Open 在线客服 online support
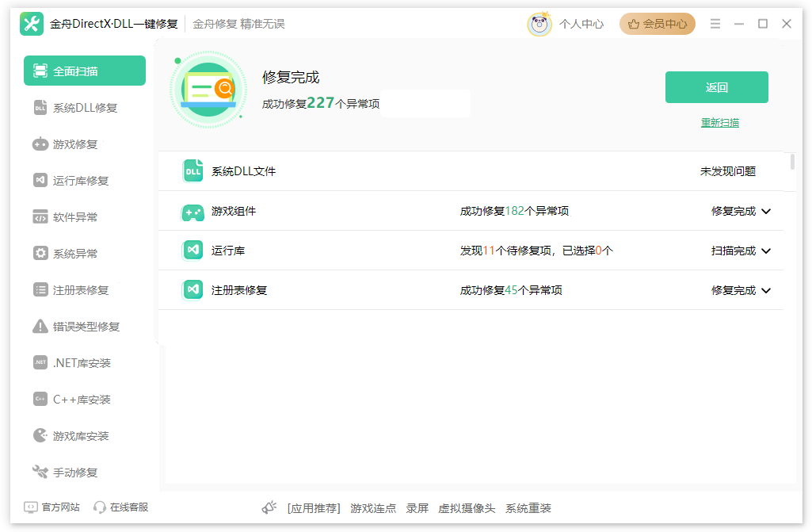The image size is (812, 532). click(129, 507)
